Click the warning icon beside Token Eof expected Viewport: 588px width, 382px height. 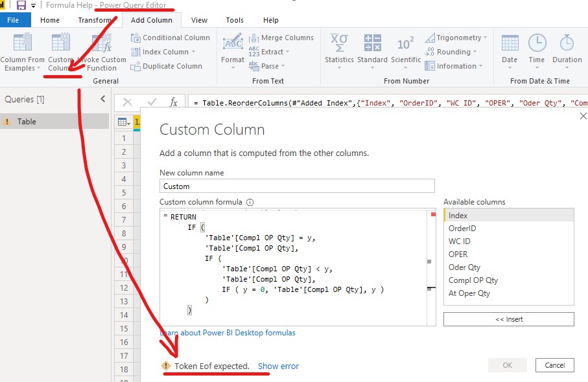click(165, 366)
